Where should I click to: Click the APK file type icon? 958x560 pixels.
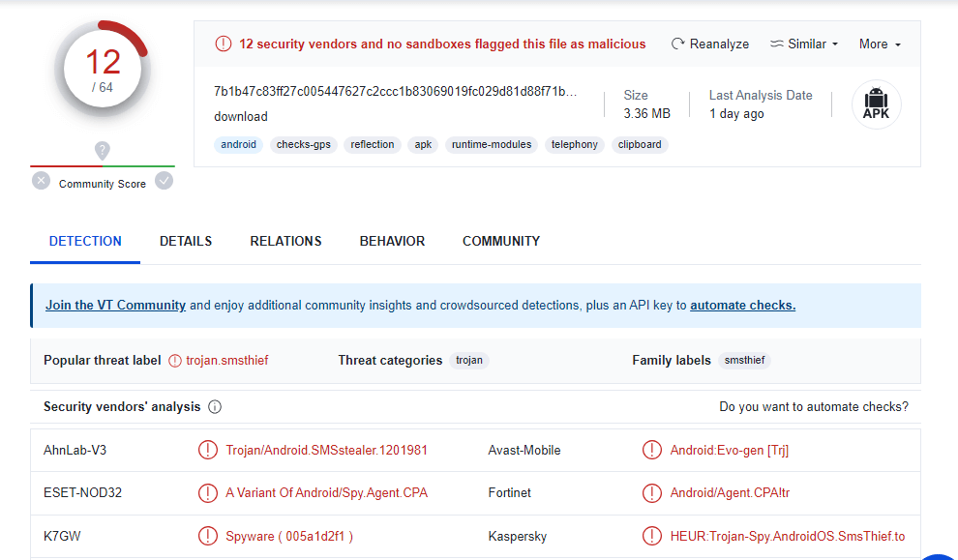(876, 104)
